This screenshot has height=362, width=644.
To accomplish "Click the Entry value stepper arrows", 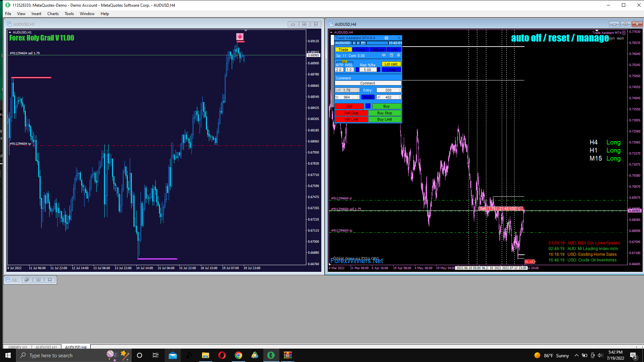I will click(x=399, y=90).
